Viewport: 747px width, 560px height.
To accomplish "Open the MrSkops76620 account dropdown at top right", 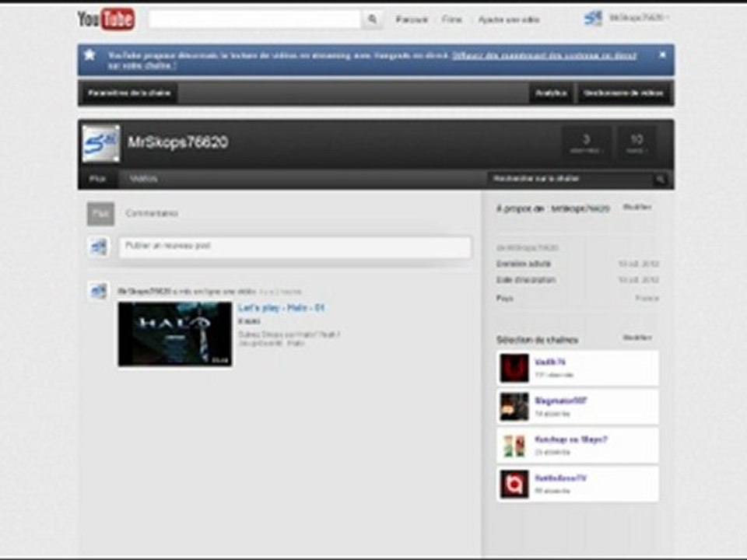I will (640, 18).
